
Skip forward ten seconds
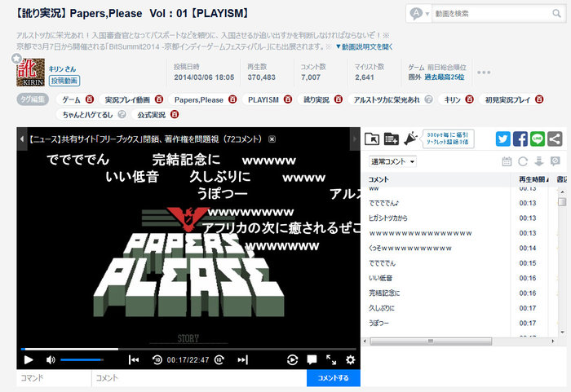(219, 360)
